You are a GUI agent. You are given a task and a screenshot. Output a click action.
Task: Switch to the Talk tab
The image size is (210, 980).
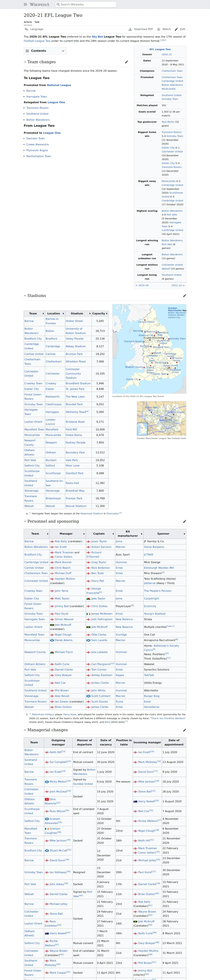[x=37, y=22]
